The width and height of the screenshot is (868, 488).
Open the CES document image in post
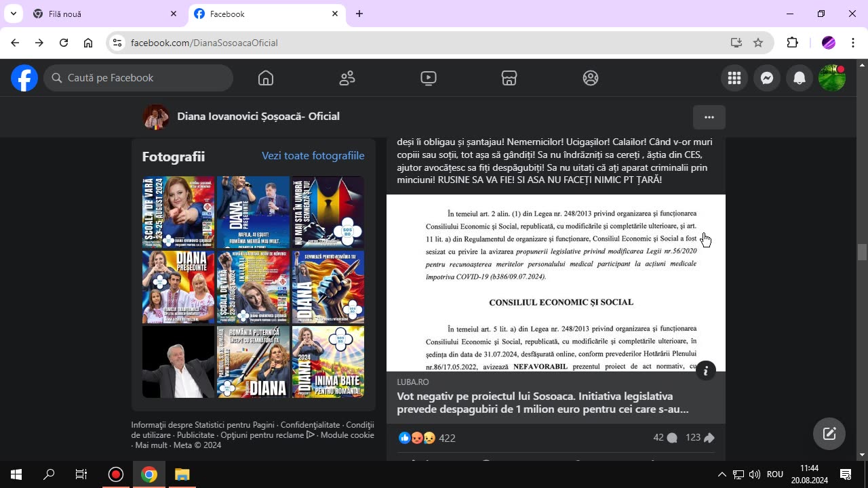point(556,283)
